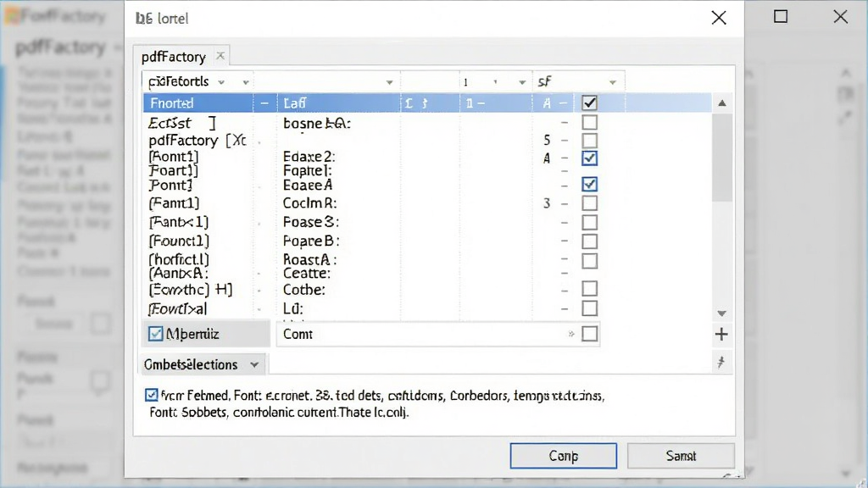Toggle checkbox in the Edaxe 2: row

tap(589, 158)
